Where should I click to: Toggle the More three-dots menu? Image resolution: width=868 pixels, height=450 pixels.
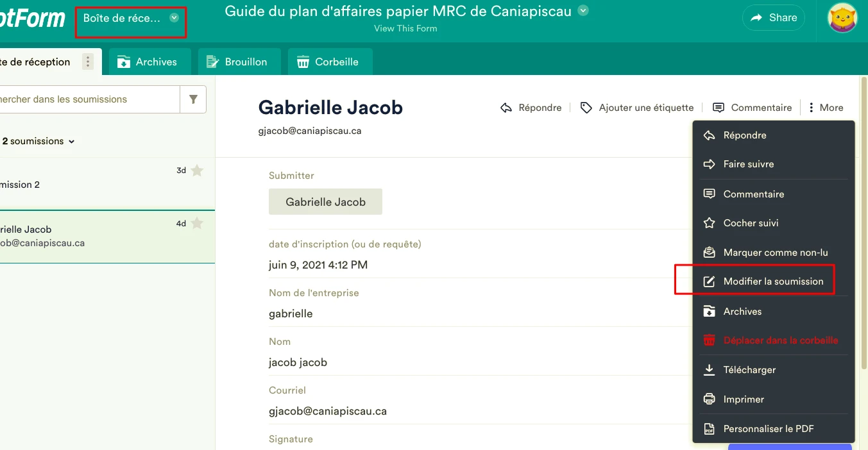(826, 108)
